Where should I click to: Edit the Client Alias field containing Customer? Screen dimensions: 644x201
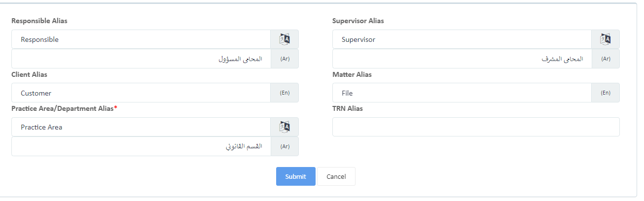[x=141, y=93]
